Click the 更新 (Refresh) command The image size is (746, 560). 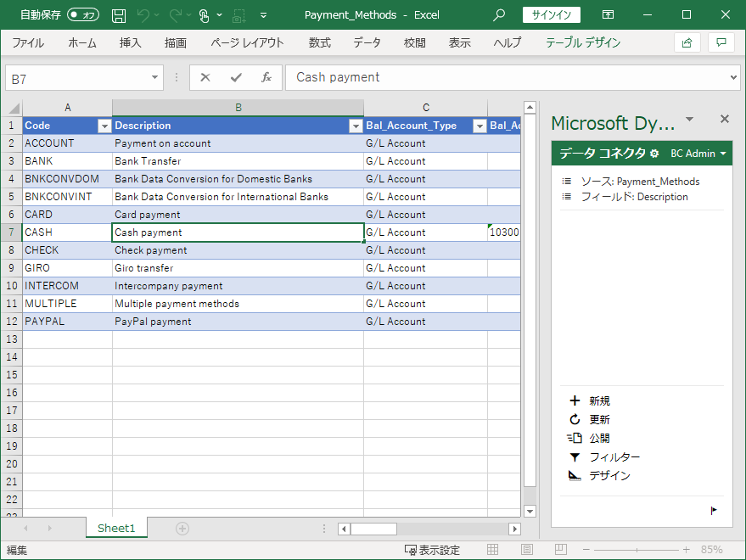tap(590, 419)
